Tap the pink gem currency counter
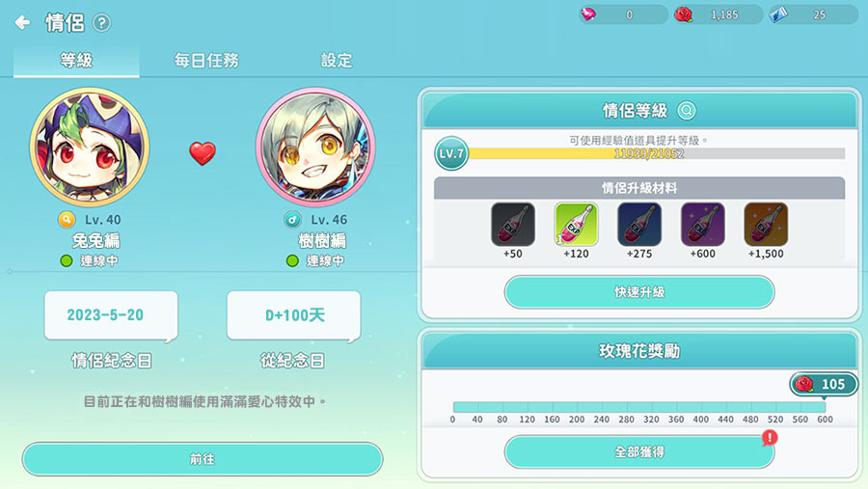The height and width of the screenshot is (489, 868). tap(624, 15)
